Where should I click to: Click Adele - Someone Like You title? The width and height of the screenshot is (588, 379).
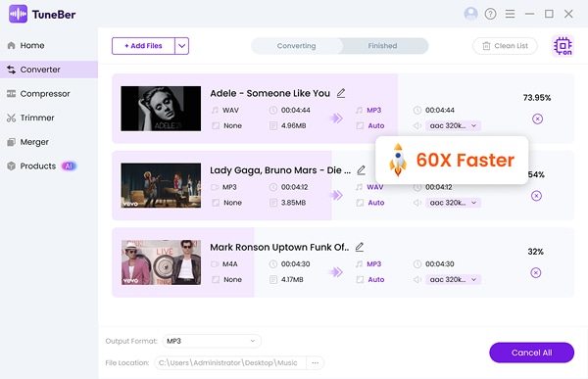[x=270, y=93]
